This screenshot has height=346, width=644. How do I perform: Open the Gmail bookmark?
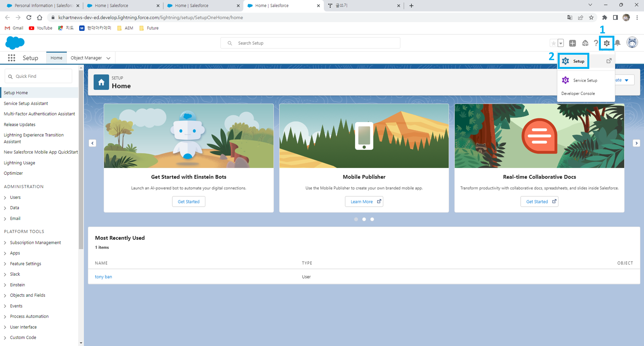click(14, 28)
